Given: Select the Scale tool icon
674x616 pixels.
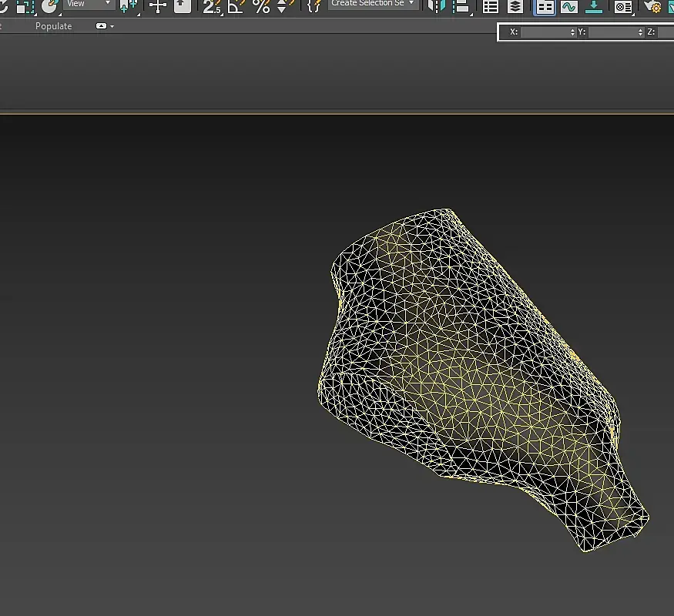Looking at the screenshot, I should [x=25, y=6].
